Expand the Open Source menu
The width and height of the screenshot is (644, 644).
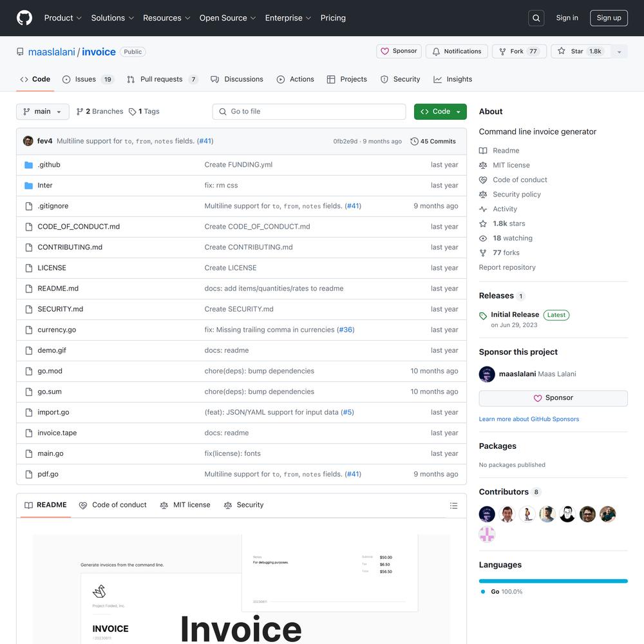click(227, 18)
